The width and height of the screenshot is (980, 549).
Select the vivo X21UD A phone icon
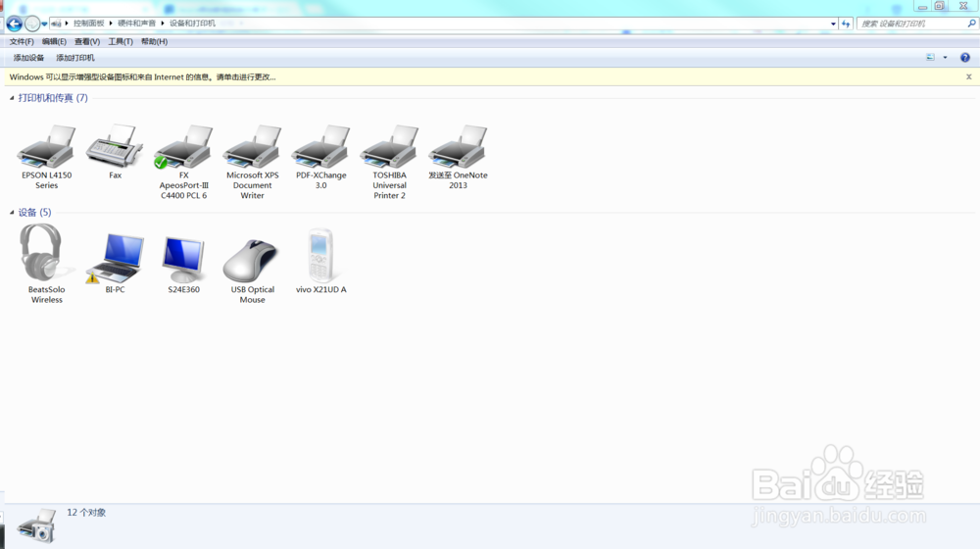point(320,256)
